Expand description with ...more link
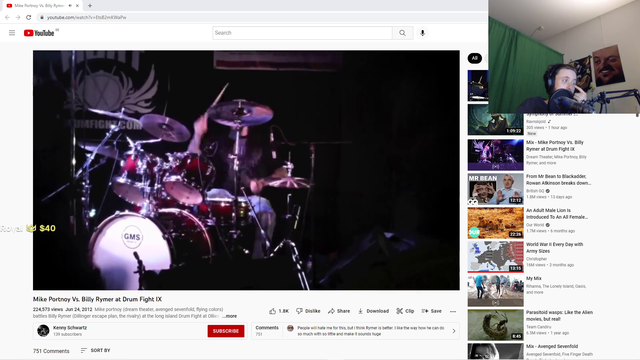The width and height of the screenshot is (640, 360). pos(229,316)
